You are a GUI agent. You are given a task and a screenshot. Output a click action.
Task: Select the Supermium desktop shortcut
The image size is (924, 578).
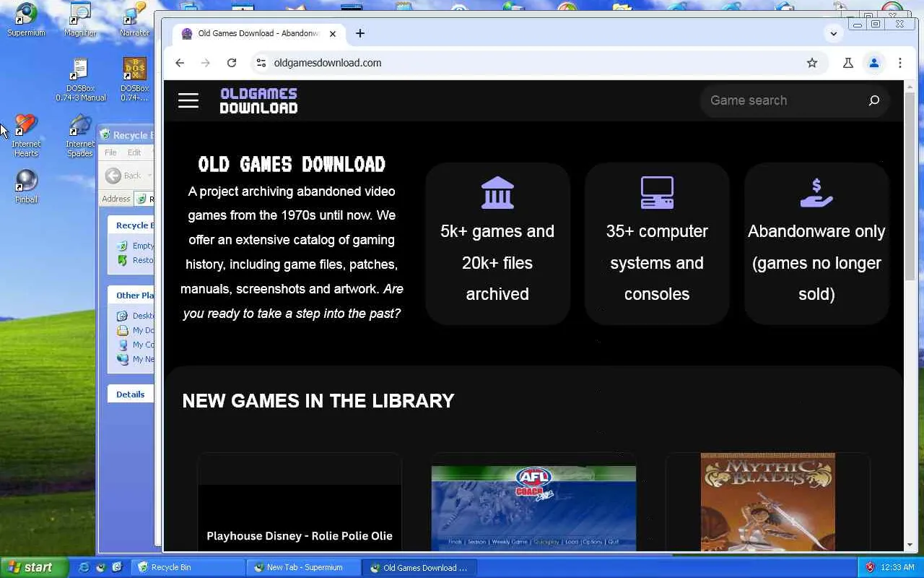(26, 20)
